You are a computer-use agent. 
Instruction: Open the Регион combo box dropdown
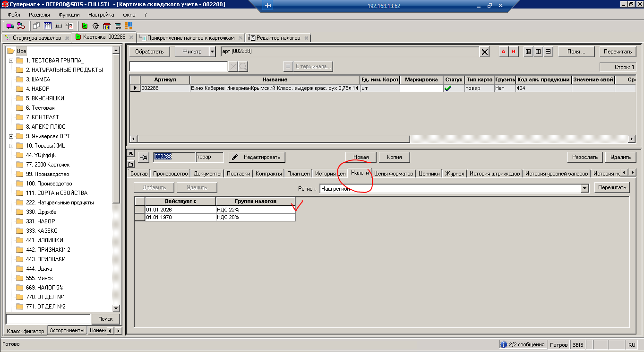pyautogui.click(x=584, y=188)
